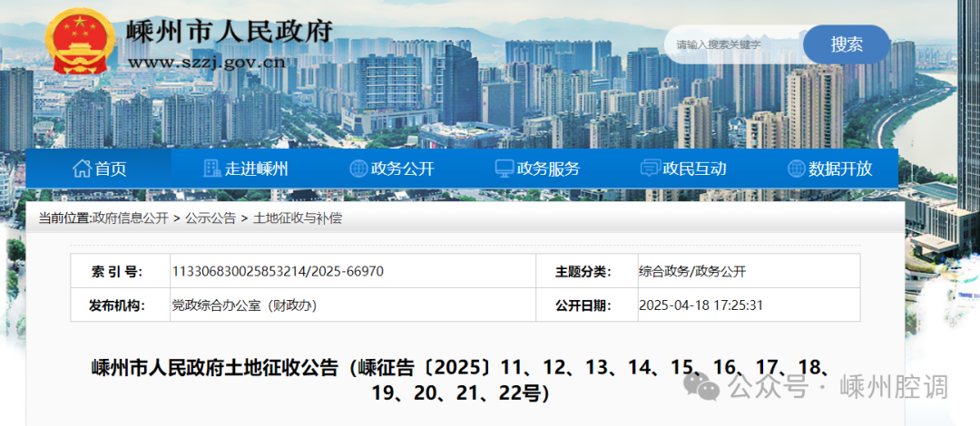Screen dimensions: 980x426
Task: Click the 嵊州市人民政府 site title
Action: pyautogui.click(x=229, y=31)
